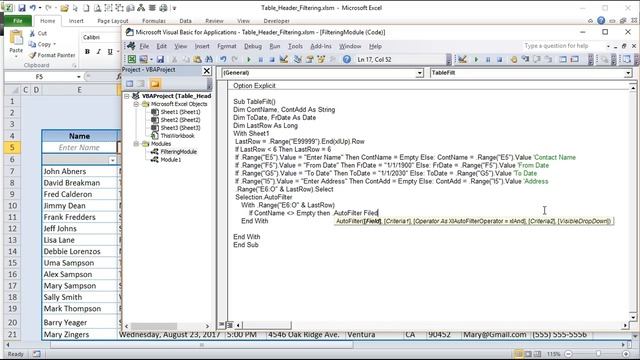The width and height of the screenshot is (640, 360).
Task: Click the Cut button in Excel ribbon
Action: [38, 33]
